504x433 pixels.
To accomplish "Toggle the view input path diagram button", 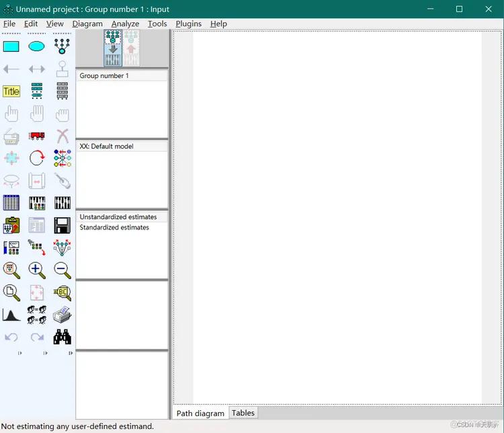I will [113, 48].
